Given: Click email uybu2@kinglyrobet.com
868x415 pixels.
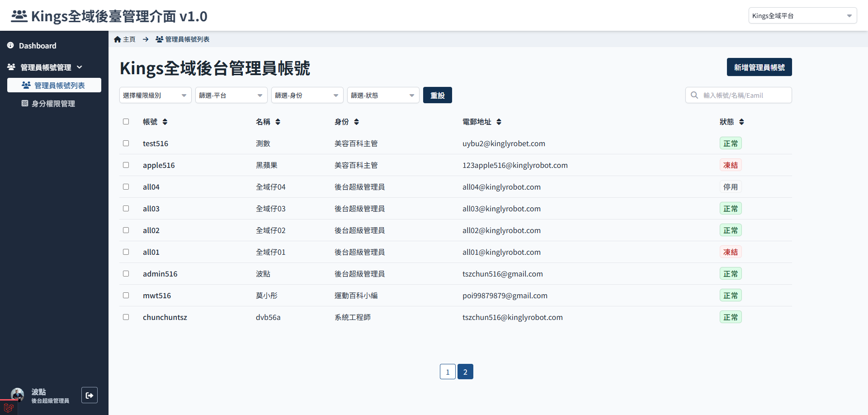Looking at the screenshot, I should click(504, 143).
